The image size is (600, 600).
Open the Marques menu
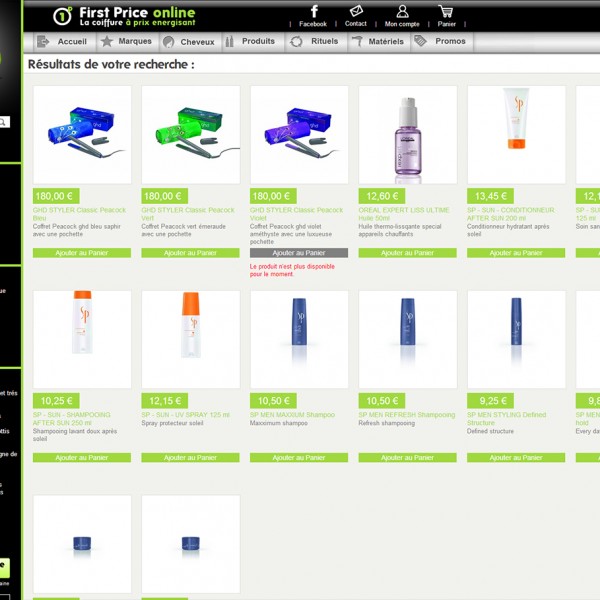point(126,42)
